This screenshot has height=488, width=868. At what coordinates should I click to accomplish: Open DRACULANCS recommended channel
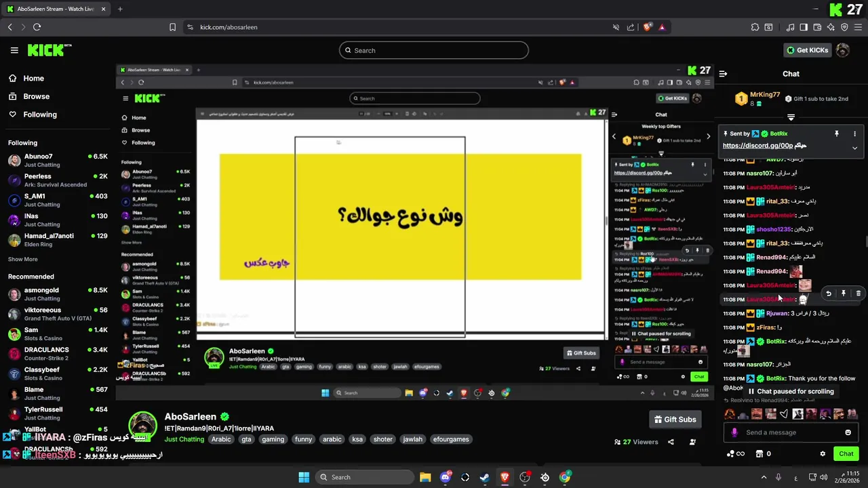pos(58,354)
